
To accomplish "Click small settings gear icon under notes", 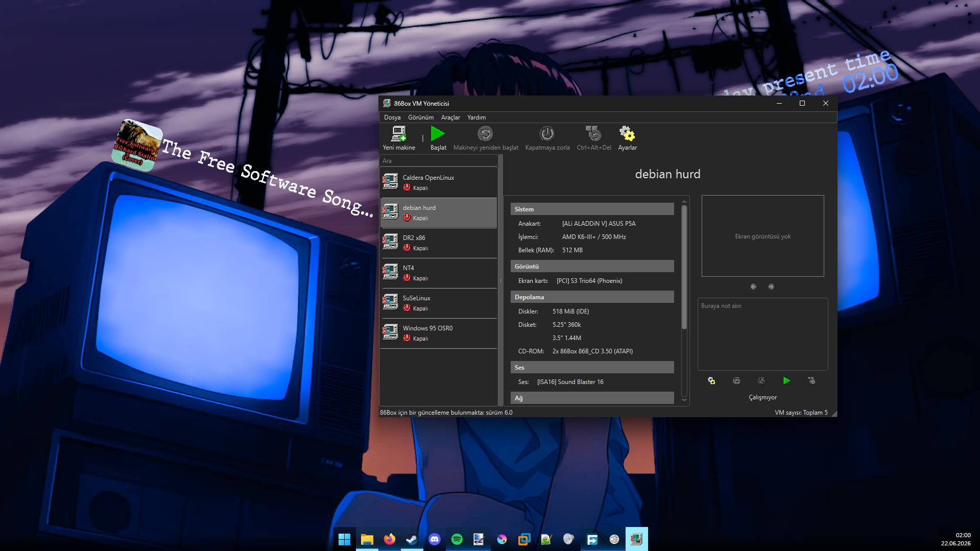I will [711, 381].
